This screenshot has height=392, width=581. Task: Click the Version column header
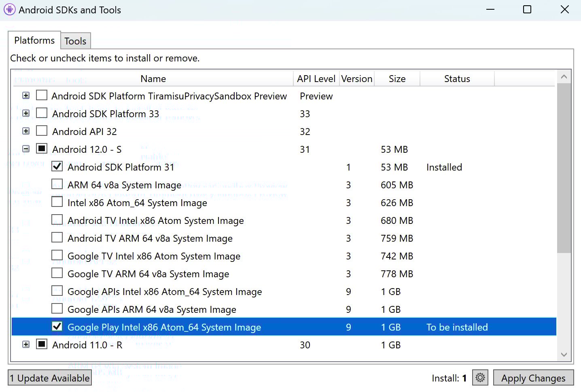[x=356, y=79]
